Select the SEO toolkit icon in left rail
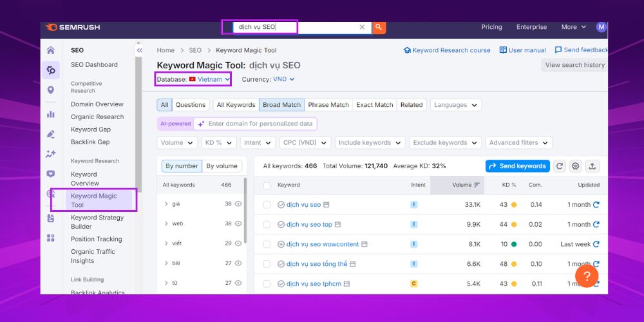 click(51, 70)
